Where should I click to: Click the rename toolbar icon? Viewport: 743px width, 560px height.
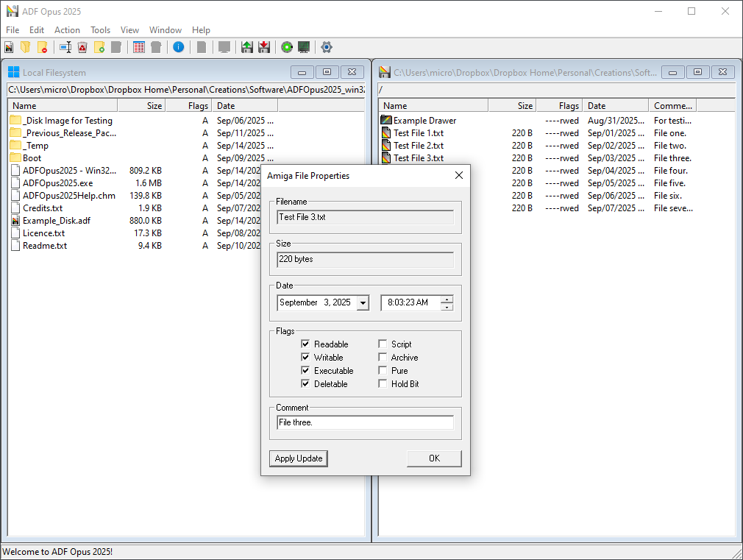coord(65,47)
